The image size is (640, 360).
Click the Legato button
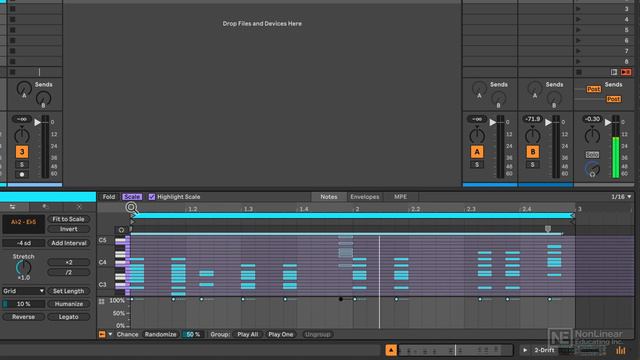(69, 317)
